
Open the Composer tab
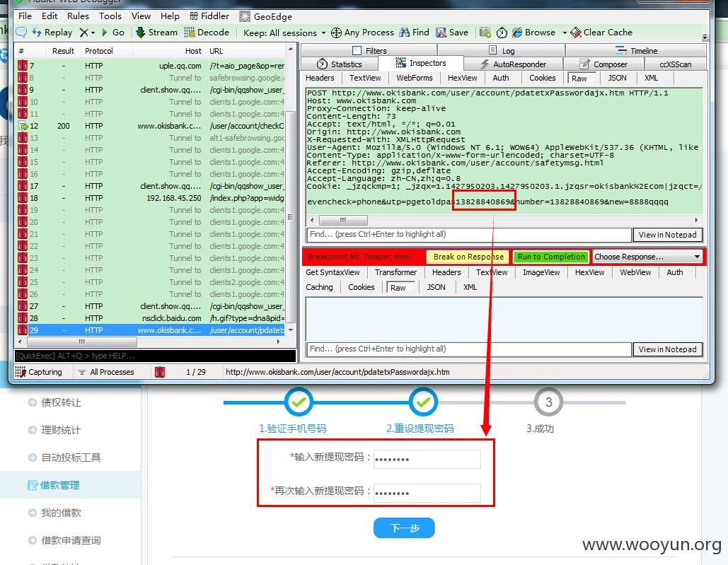603,64
